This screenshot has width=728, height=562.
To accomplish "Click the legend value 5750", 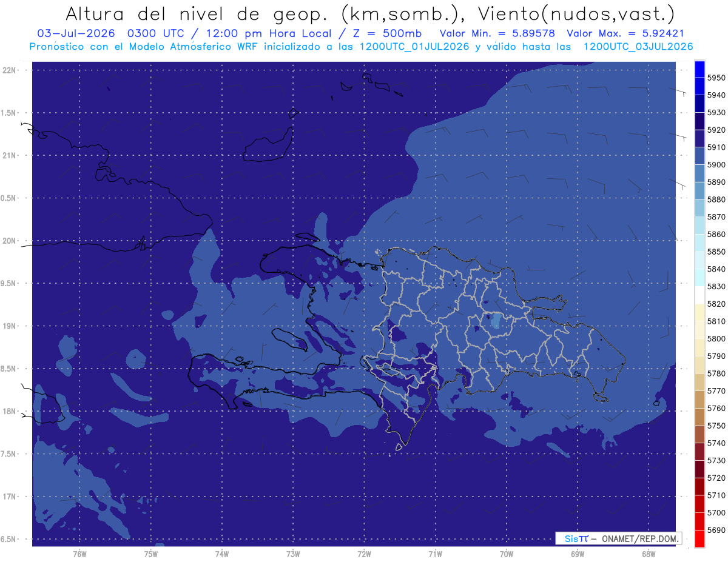I will pos(716,426).
